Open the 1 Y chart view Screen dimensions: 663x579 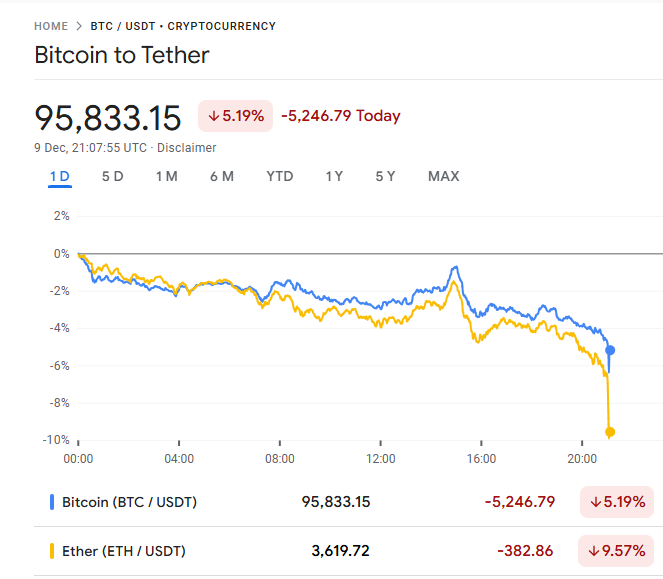click(x=334, y=176)
